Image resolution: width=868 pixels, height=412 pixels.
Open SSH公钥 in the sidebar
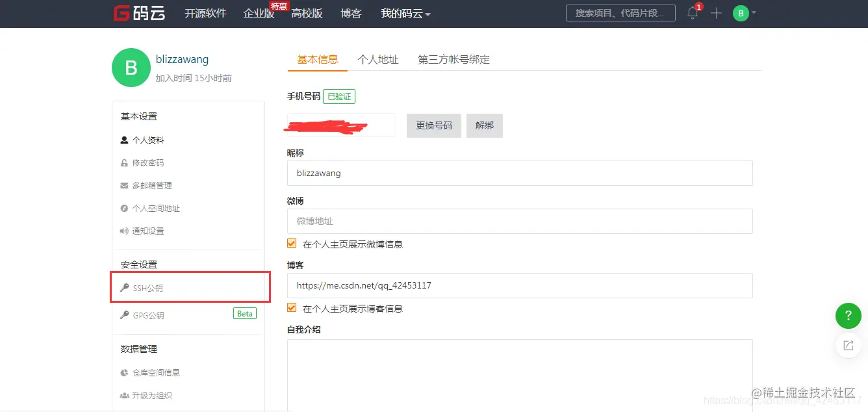point(148,288)
